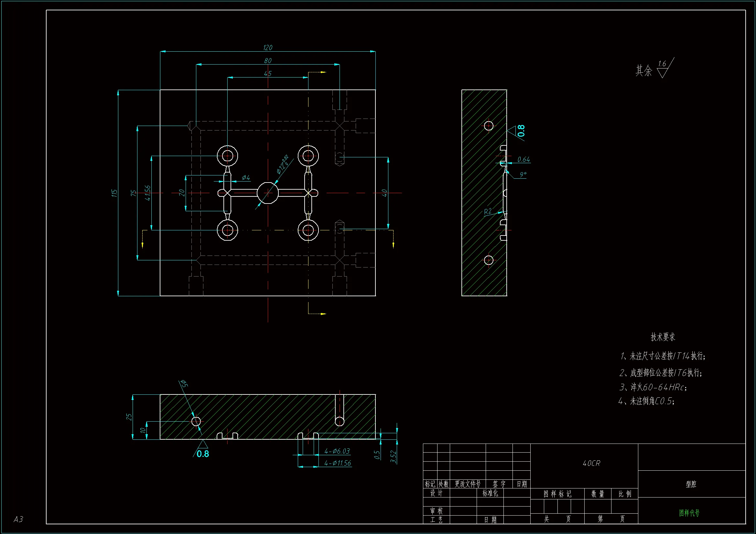Select the 80 dimension label
Viewport: 756px width, 534px height.
(x=268, y=61)
